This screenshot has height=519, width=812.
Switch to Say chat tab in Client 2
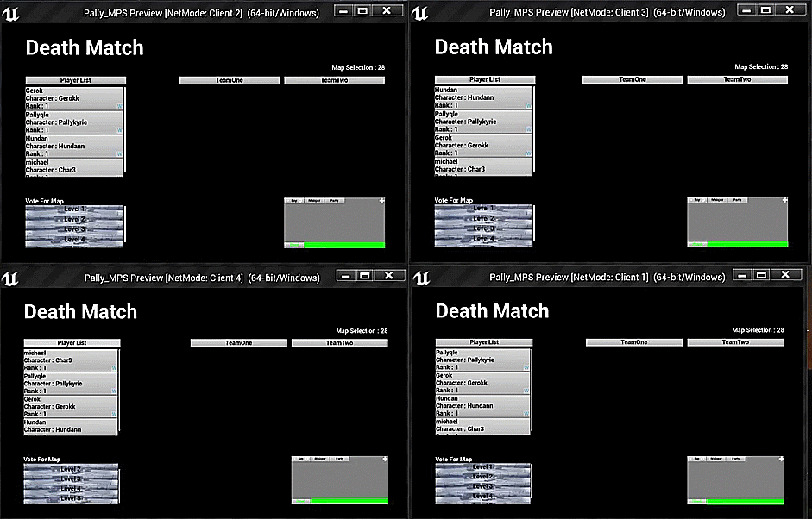pos(294,200)
